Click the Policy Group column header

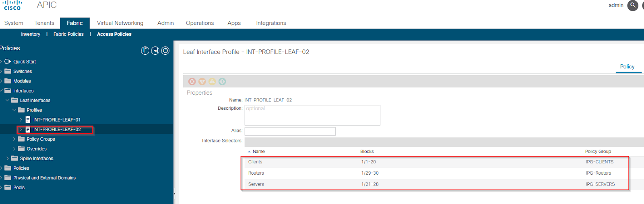(x=598, y=152)
